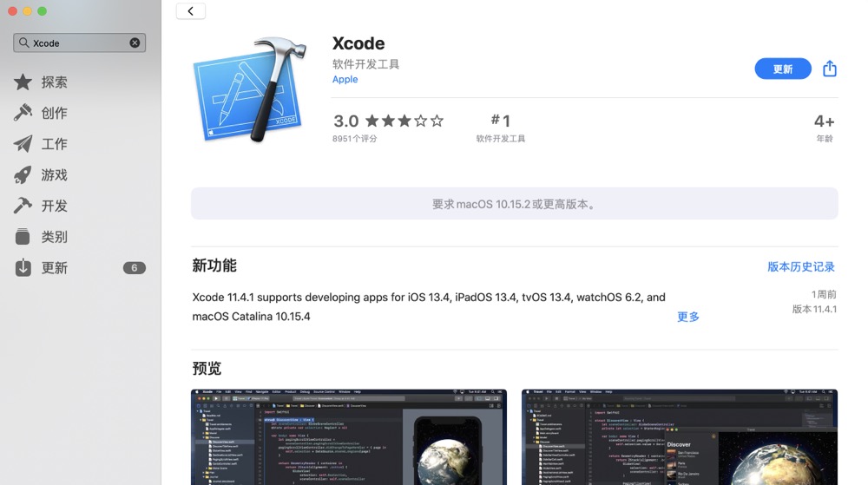Open 版本历史记录 version history link
The image size is (868, 485).
click(x=801, y=266)
